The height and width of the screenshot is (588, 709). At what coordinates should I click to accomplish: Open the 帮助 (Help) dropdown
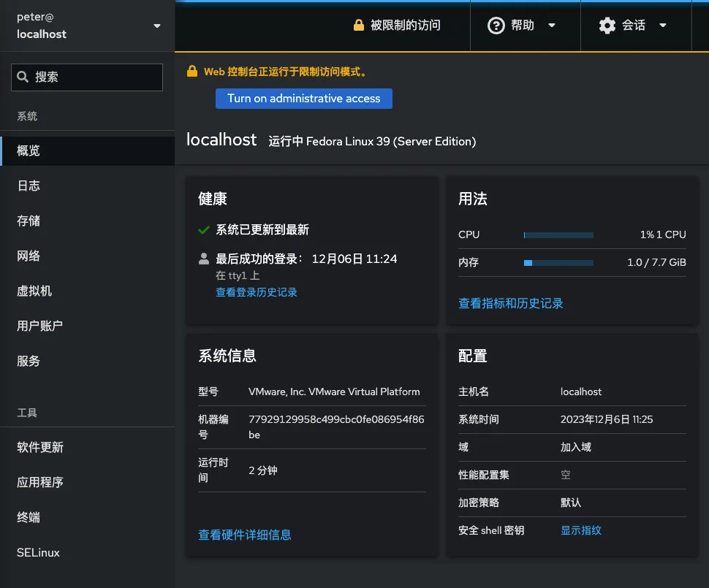point(525,26)
